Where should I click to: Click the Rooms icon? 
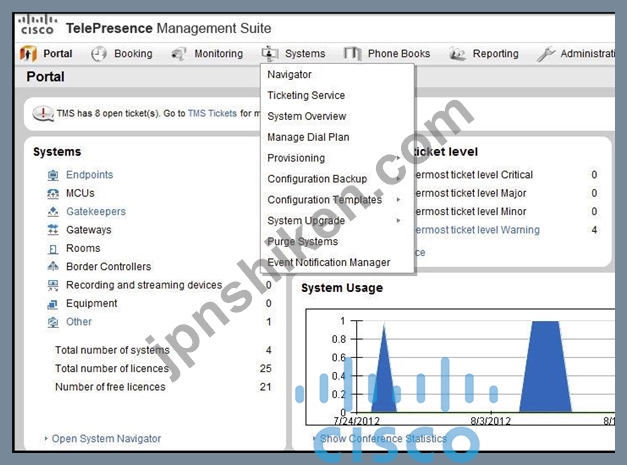[53, 249]
